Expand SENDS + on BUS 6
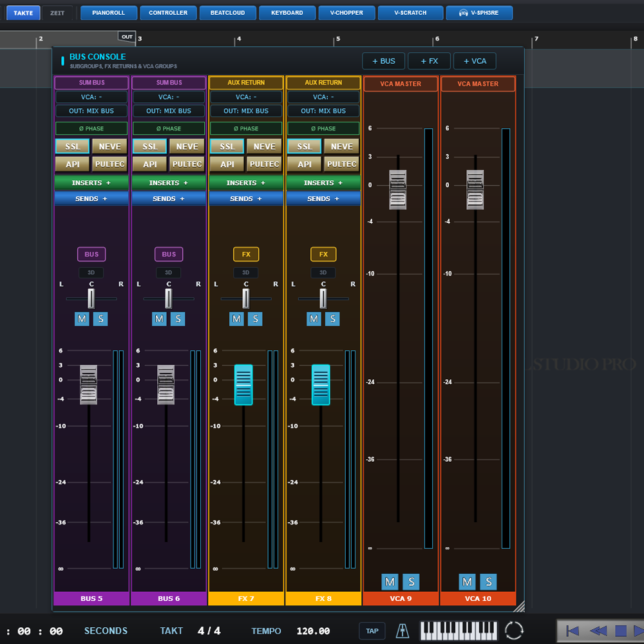The width and height of the screenshot is (644, 644). [169, 199]
